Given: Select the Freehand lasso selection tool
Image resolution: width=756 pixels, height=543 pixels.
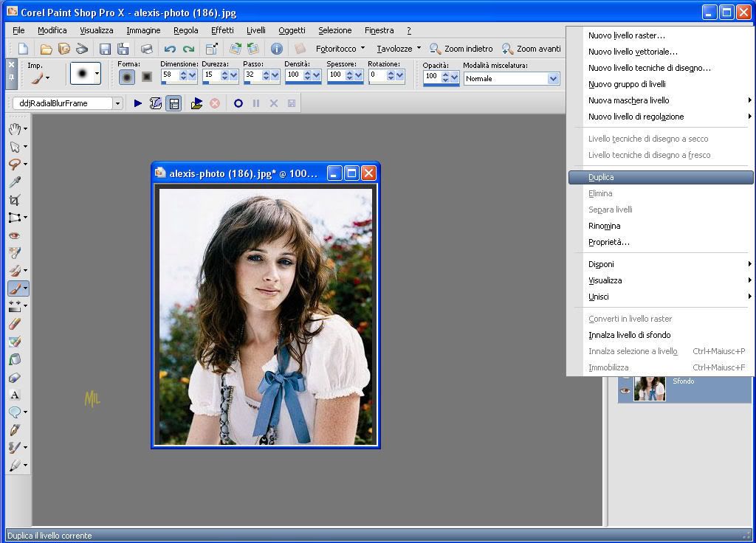Looking at the screenshot, I should [15, 165].
